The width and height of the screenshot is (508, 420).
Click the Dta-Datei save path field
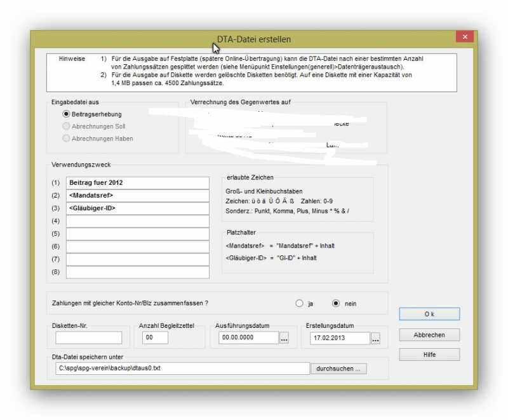point(182,369)
